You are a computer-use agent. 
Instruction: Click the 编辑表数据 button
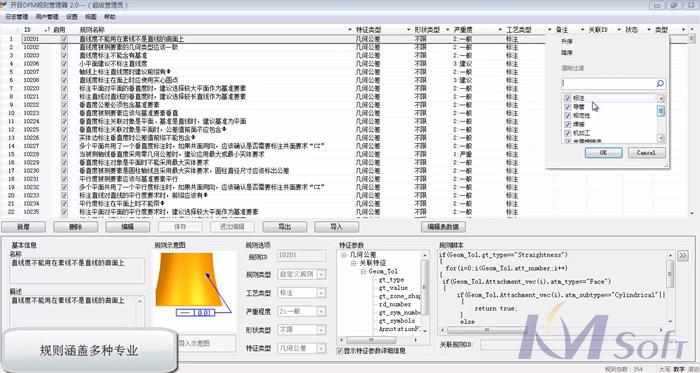443,227
